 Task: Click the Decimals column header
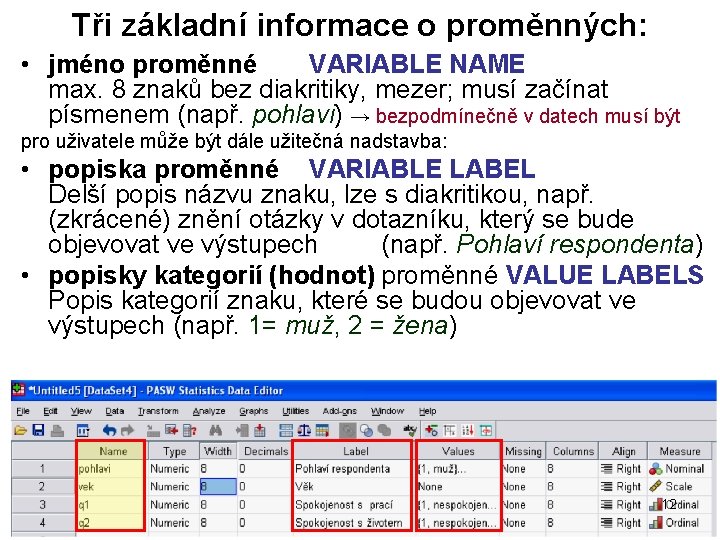(x=265, y=451)
